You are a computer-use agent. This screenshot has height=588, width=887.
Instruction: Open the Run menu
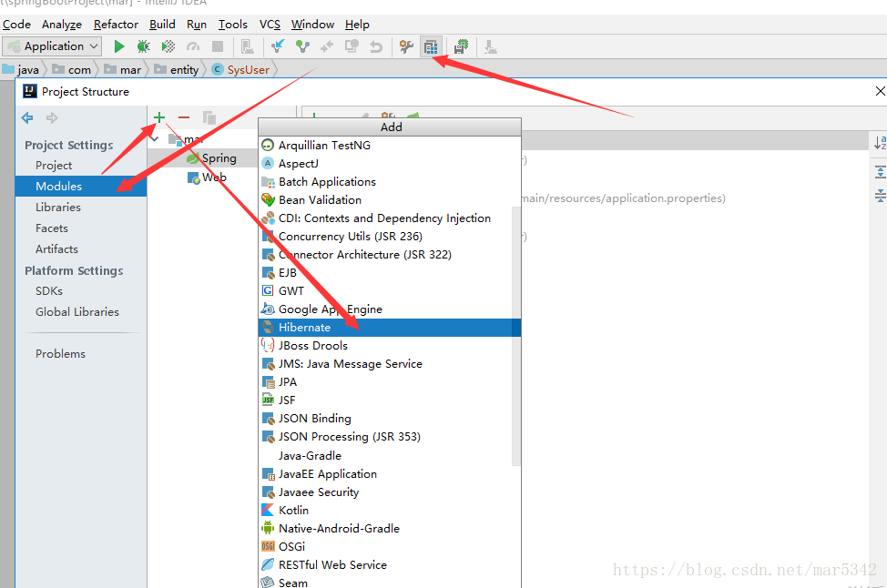point(197,25)
